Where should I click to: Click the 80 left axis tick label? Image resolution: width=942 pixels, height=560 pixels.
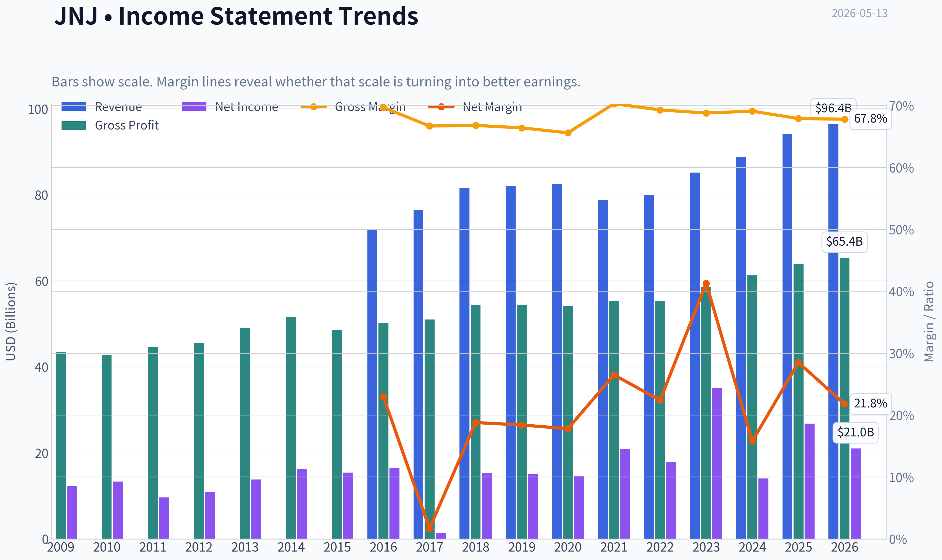42,195
